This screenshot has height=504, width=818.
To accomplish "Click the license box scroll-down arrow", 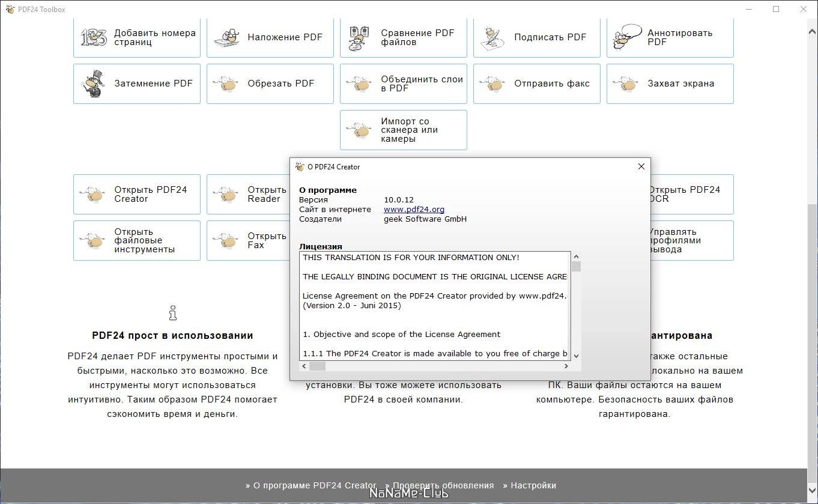I will pos(576,356).
